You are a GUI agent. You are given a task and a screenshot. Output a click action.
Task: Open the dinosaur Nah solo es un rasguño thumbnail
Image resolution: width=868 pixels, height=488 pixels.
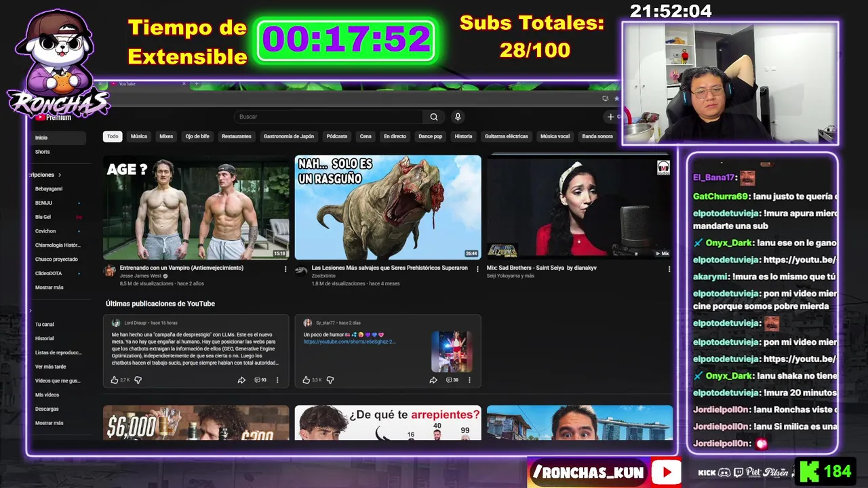pyautogui.click(x=388, y=207)
